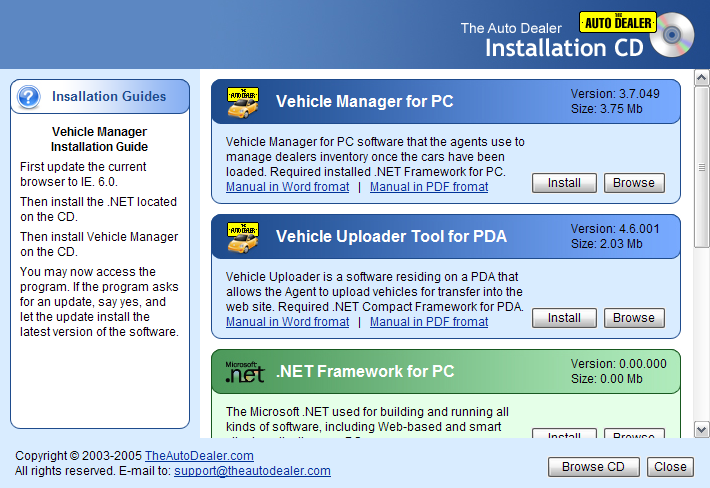Click the Version: 3.7.049 text
The height and width of the screenshot is (488, 710).
(x=615, y=94)
